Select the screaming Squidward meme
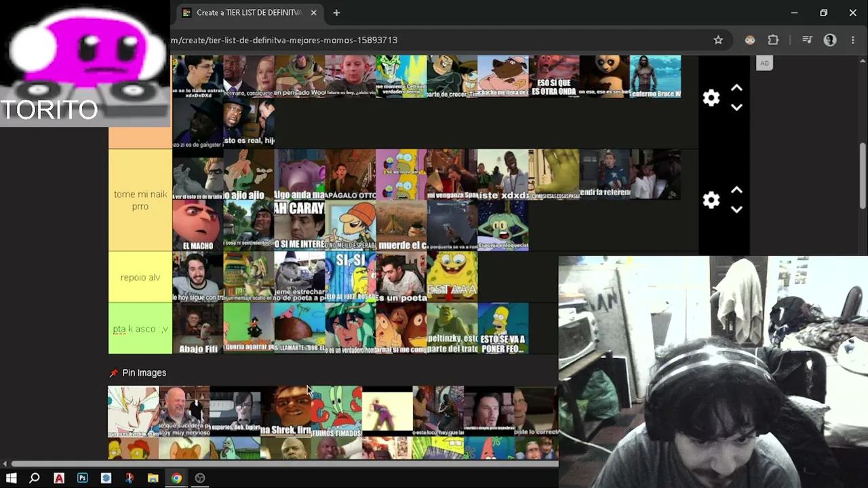Screen dimensions: 868x488 point(503,226)
